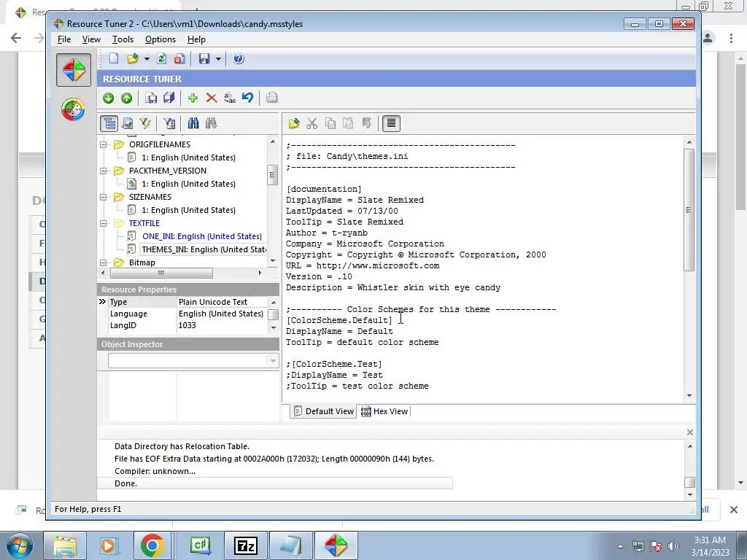Open the Options menu
This screenshot has height=560, width=747.
[x=160, y=39]
